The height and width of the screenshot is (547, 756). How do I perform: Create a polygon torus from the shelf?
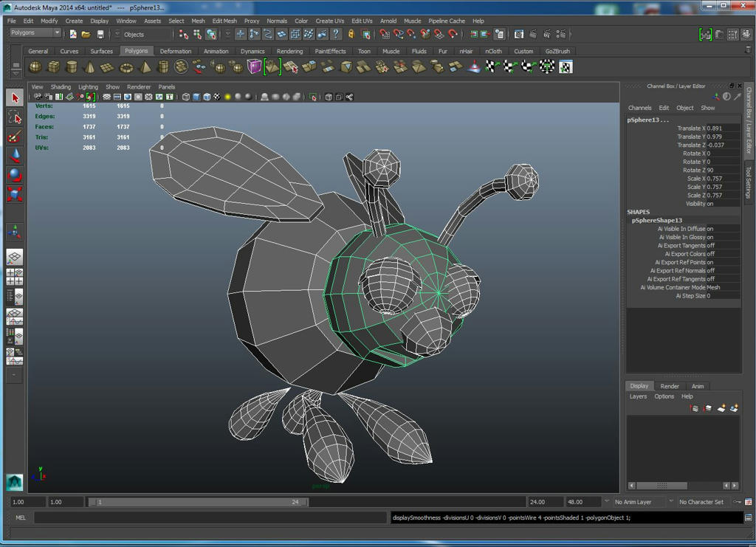126,67
